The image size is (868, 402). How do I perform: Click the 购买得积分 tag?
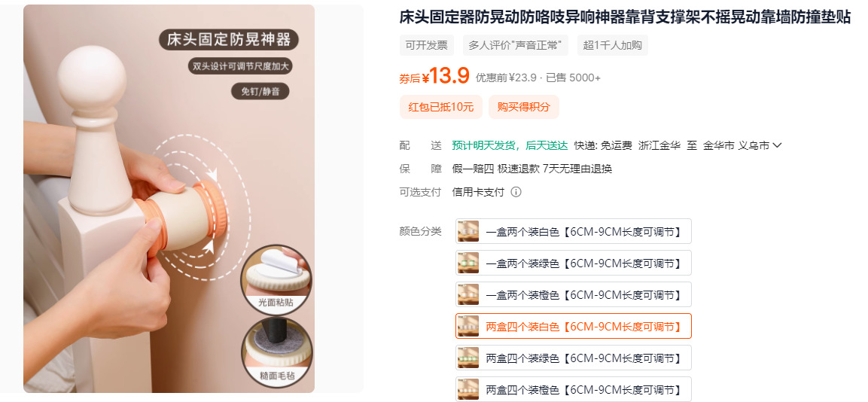point(524,107)
